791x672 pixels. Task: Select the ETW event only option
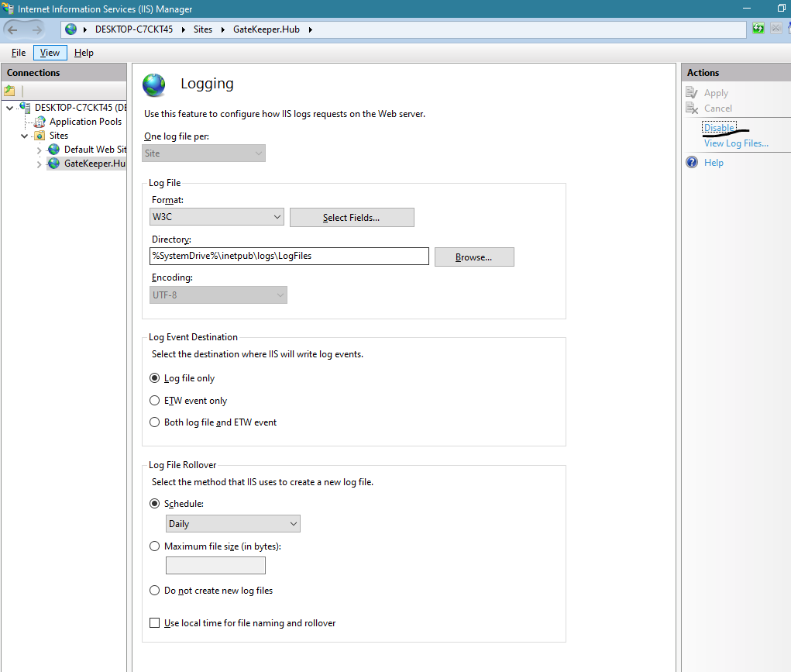tap(154, 401)
